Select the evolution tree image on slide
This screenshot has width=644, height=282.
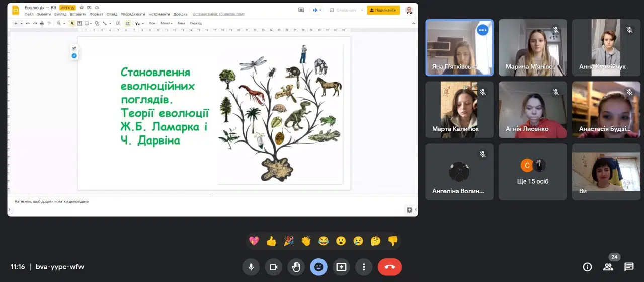(x=280, y=113)
